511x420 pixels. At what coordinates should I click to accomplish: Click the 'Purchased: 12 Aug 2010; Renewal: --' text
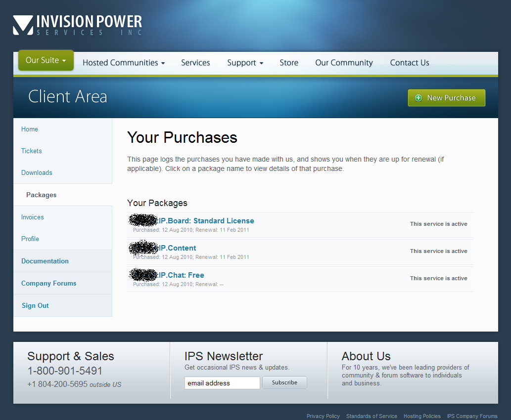178,284
